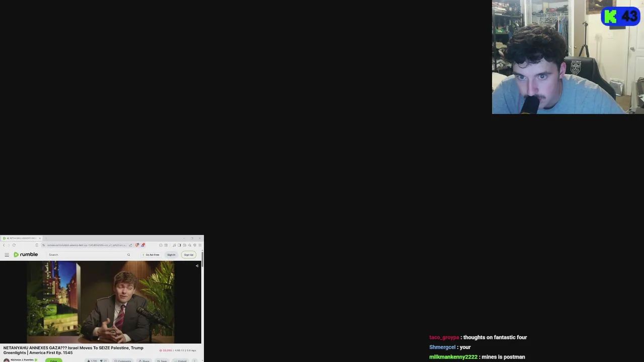Reload the browser page
Viewport: 644px width, 362px height.
click(x=14, y=245)
